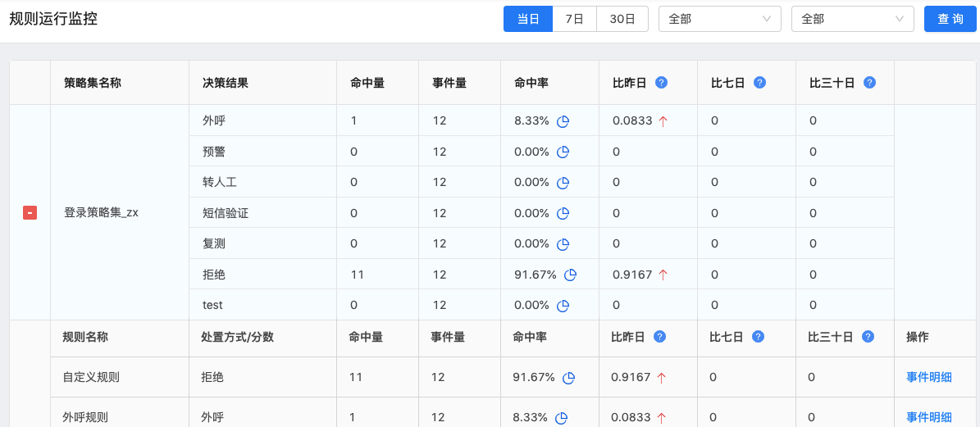Image resolution: width=980 pixels, height=427 pixels.
Task: Select the 当日 time range
Action: (528, 19)
